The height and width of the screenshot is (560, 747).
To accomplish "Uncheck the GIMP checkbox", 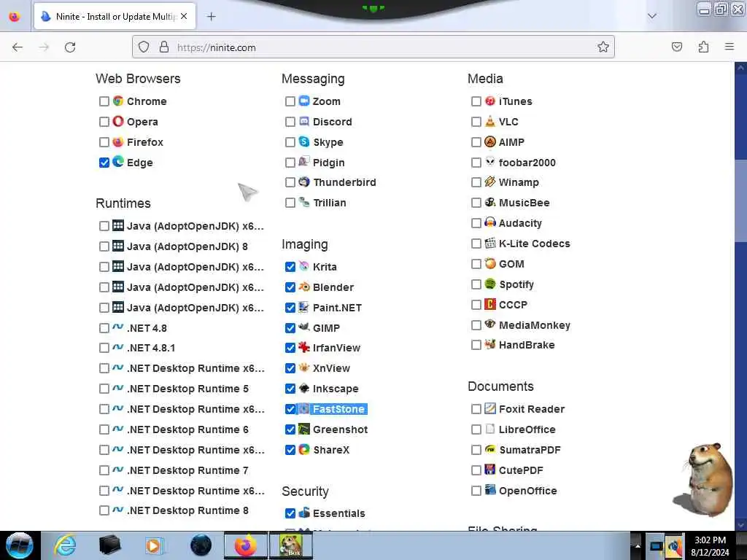I will coord(290,328).
